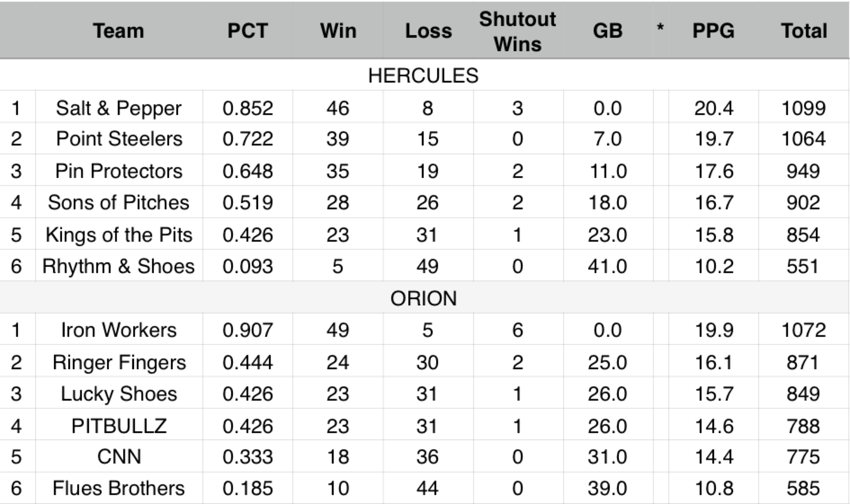Select the Salt & Pepper team cell

click(x=118, y=108)
